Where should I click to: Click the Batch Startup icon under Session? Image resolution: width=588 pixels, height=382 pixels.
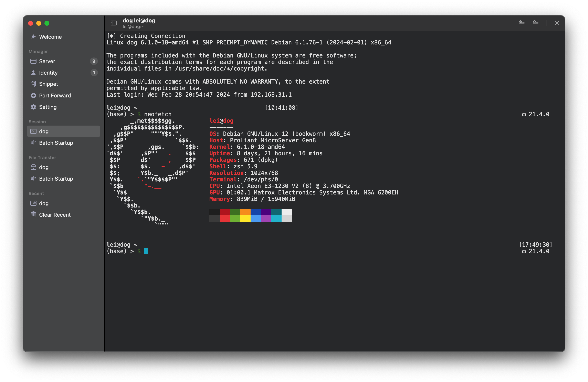click(33, 143)
